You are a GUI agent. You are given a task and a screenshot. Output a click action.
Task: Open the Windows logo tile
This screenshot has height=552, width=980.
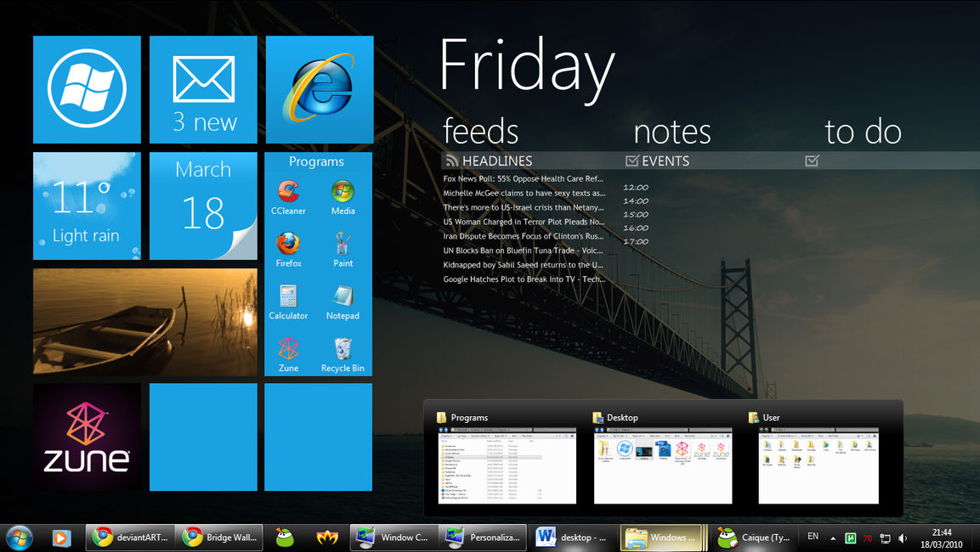click(87, 89)
